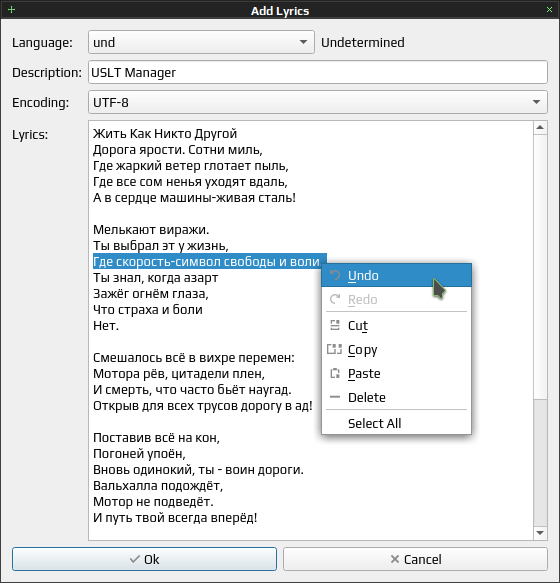Close the Add Lyrics dialog
Viewport: 560px width, 583px height.
click(x=549, y=10)
